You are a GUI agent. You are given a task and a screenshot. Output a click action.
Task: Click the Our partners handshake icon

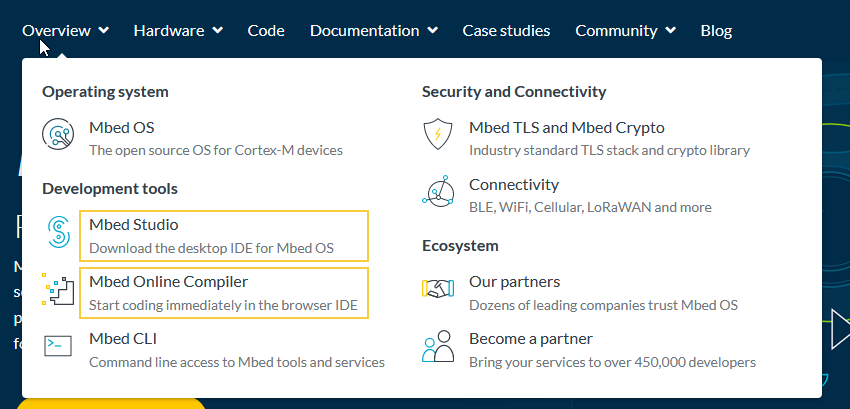[x=438, y=290]
